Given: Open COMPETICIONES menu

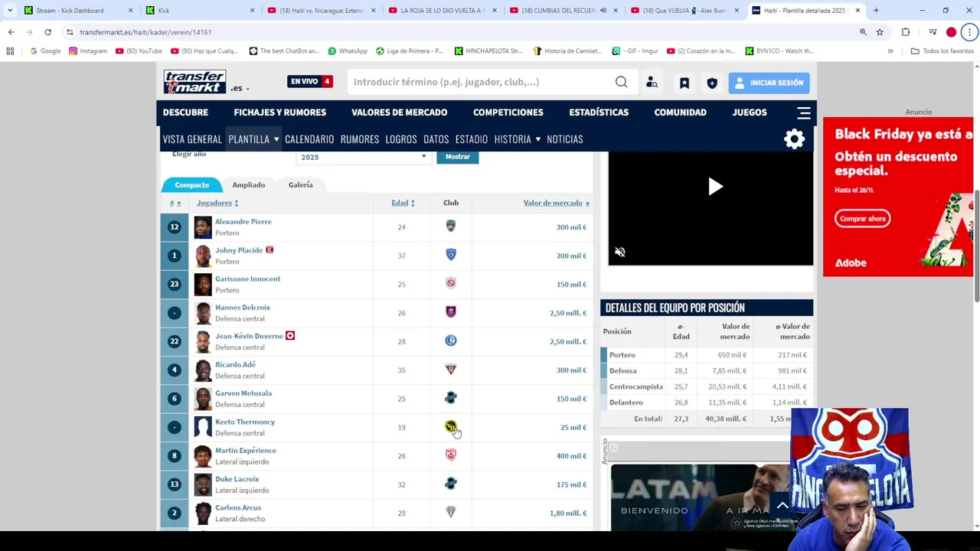Looking at the screenshot, I should (x=508, y=112).
